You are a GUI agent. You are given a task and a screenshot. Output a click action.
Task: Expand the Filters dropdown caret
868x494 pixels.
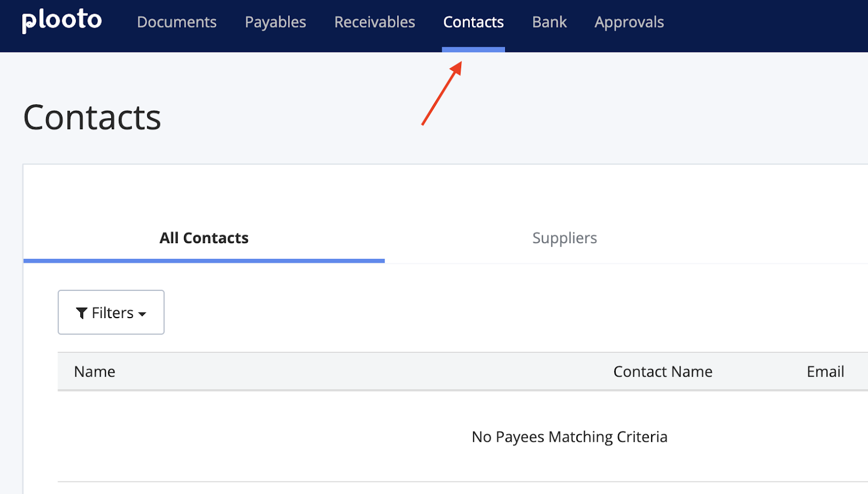pyautogui.click(x=142, y=314)
